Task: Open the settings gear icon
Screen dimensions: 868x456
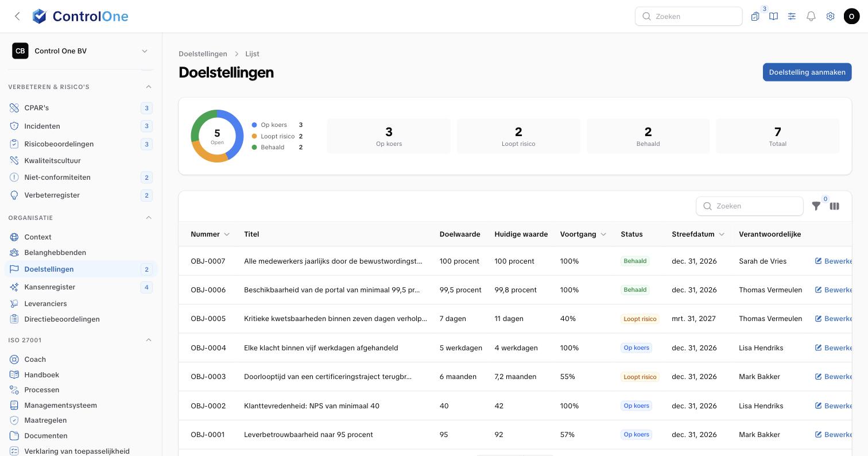Action: coord(830,17)
